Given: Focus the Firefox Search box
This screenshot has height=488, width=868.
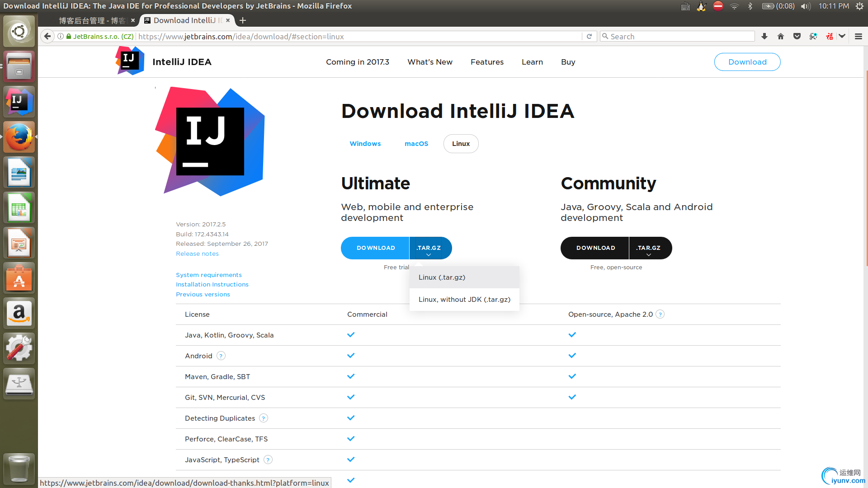Looking at the screenshot, I should 677,37.
